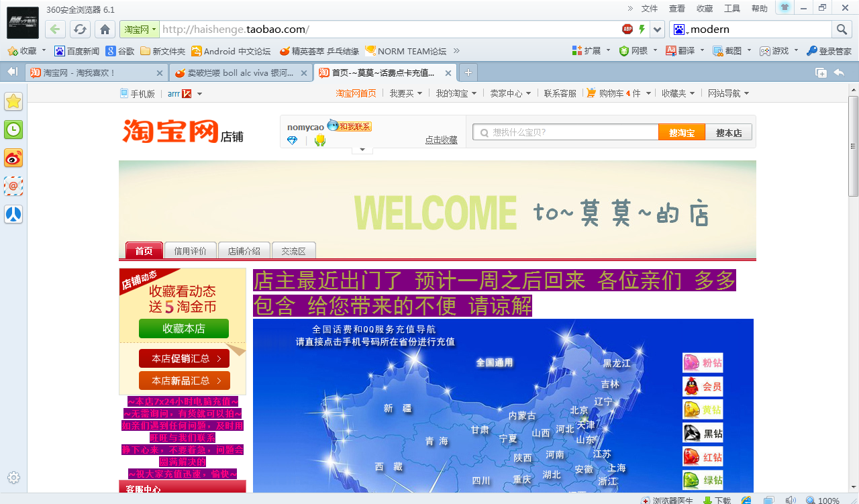Open the favorites star in the sidebar
The width and height of the screenshot is (859, 504).
pos(13,101)
